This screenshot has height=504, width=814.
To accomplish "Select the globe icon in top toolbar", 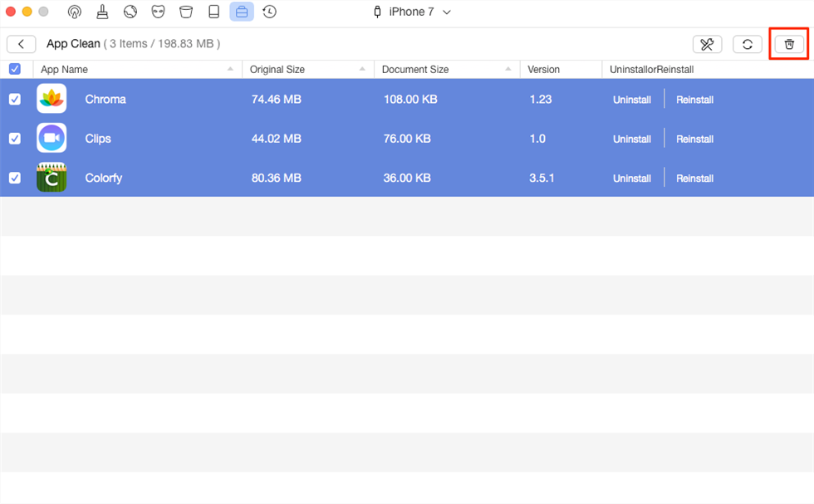I will pos(130,12).
